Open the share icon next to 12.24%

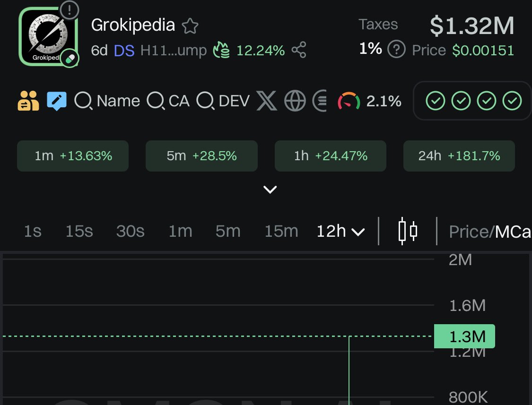[299, 50]
